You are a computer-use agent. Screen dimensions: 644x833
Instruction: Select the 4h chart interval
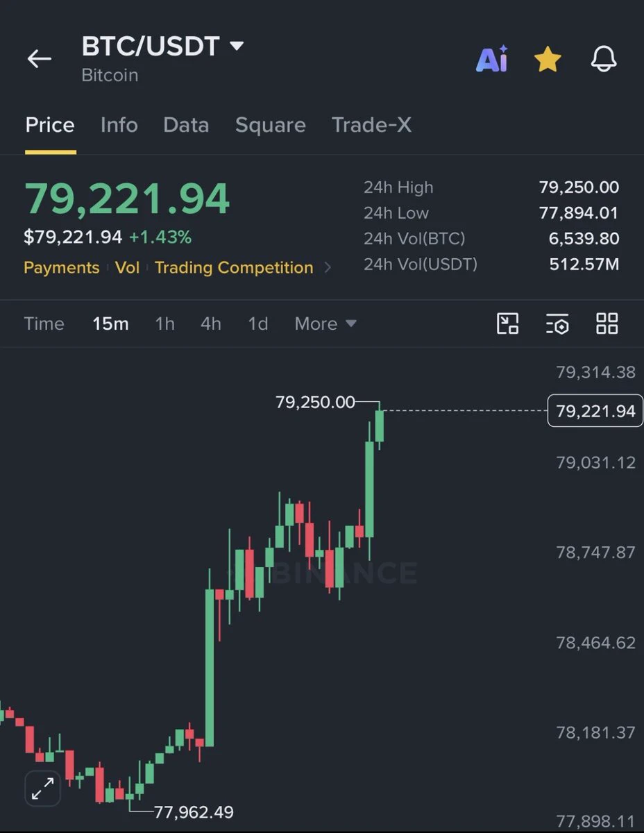(211, 323)
